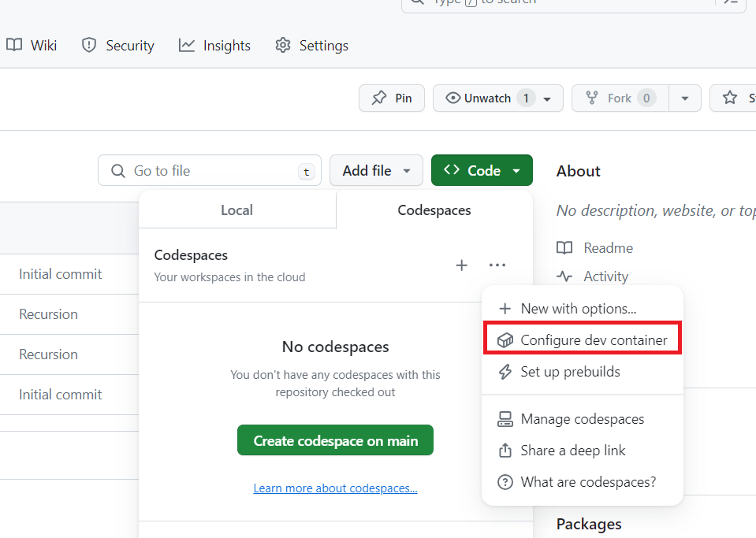Screen dimensions: 756x538
Task: Click the Pin pushpin icon
Action: pyautogui.click(x=379, y=98)
